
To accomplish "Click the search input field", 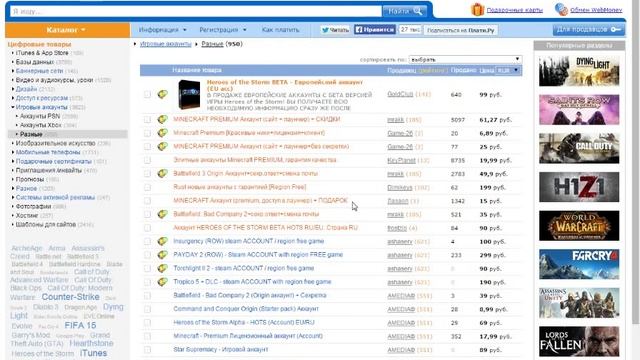I will [x=196, y=11].
